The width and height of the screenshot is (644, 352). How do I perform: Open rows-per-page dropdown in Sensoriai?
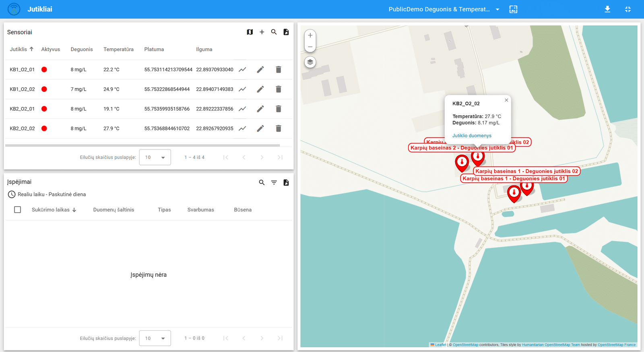pyautogui.click(x=155, y=157)
